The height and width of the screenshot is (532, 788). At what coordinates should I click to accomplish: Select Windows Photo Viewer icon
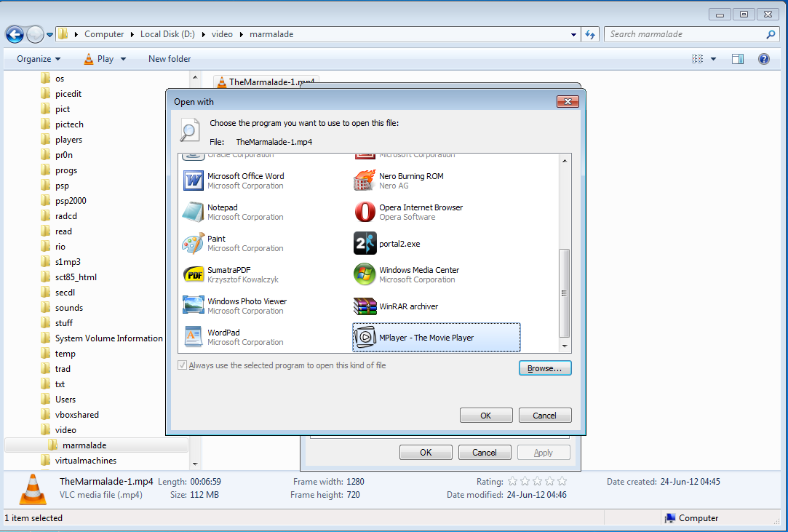pyautogui.click(x=194, y=306)
